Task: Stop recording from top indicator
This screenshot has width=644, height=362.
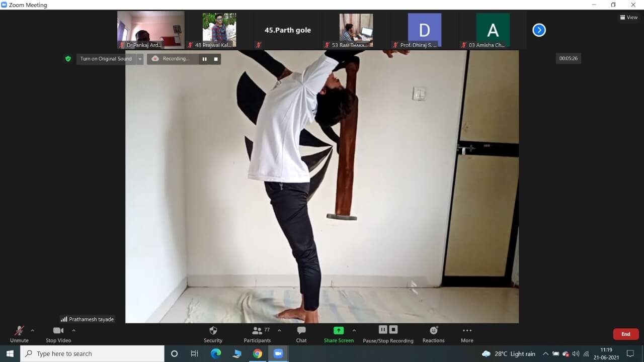Action: point(216,59)
